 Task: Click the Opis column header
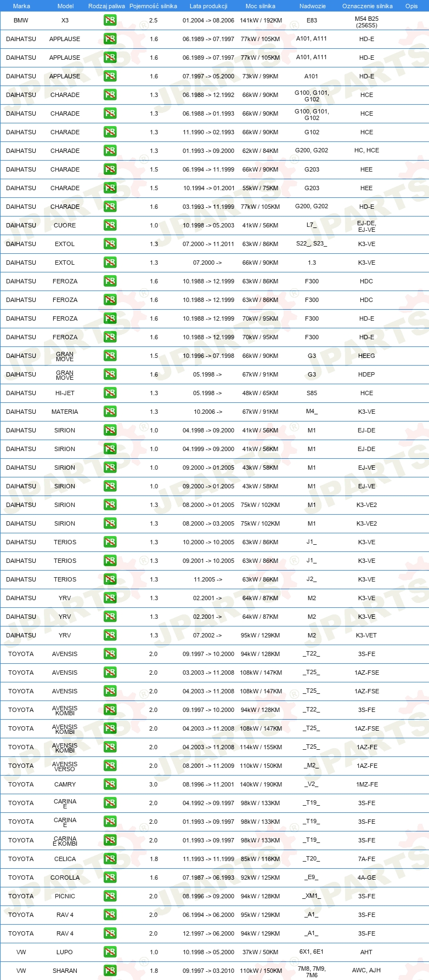tap(411, 6)
